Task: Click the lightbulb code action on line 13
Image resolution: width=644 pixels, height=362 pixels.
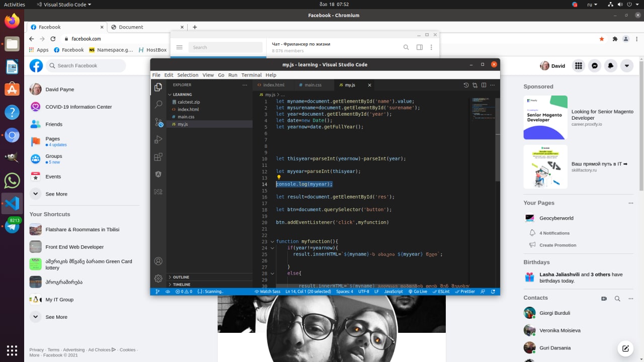Action: pyautogui.click(x=279, y=177)
